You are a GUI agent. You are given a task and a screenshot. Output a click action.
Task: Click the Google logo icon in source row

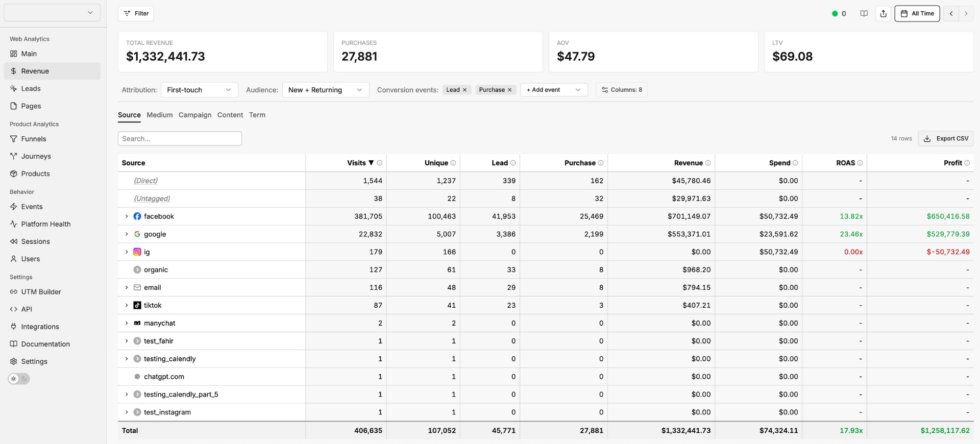coord(137,234)
